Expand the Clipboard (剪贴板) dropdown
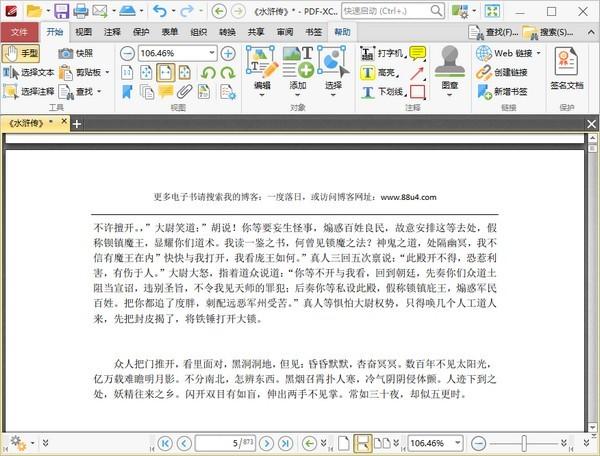 [108, 72]
